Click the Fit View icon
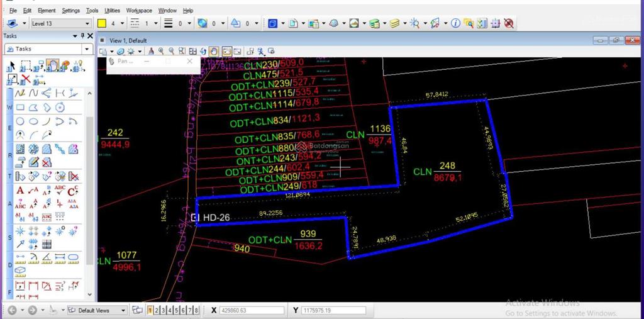This screenshot has width=644, height=319. pos(192,51)
